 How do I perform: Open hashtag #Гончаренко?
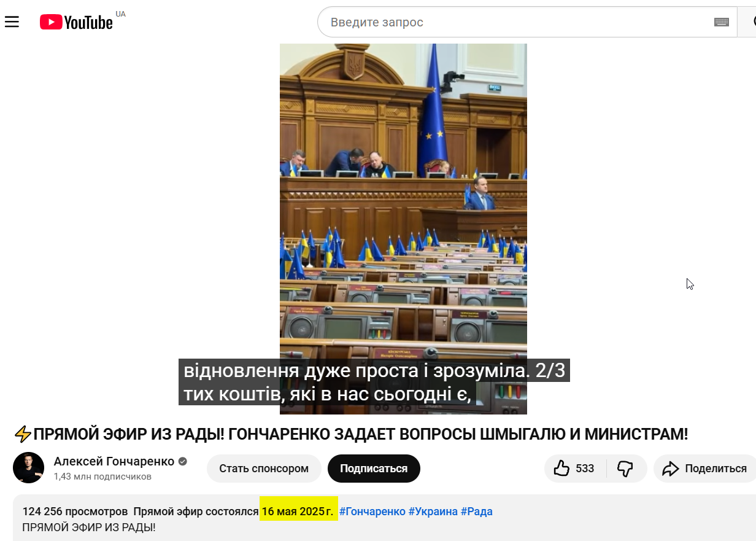point(372,512)
